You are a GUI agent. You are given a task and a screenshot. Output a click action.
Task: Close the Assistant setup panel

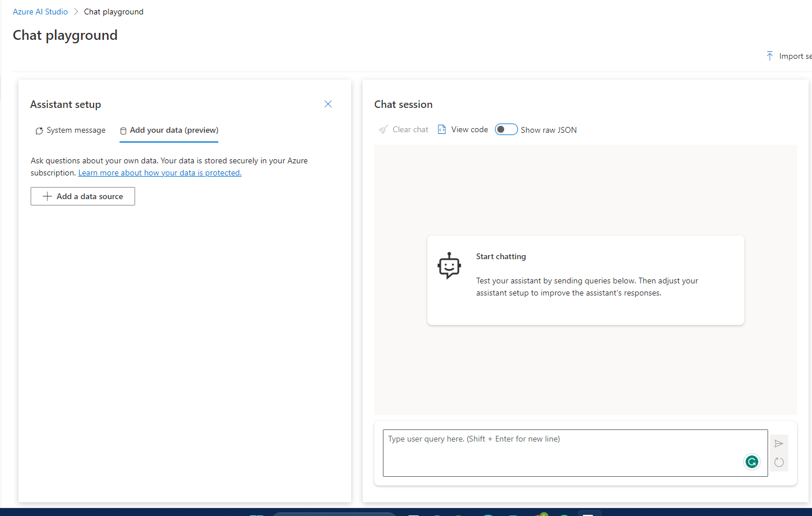(328, 104)
